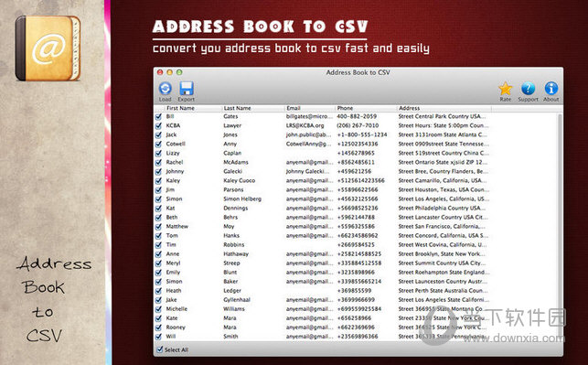
Task: Toggle the Emily Blunt row checkbox
Action: click(x=158, y=273)
